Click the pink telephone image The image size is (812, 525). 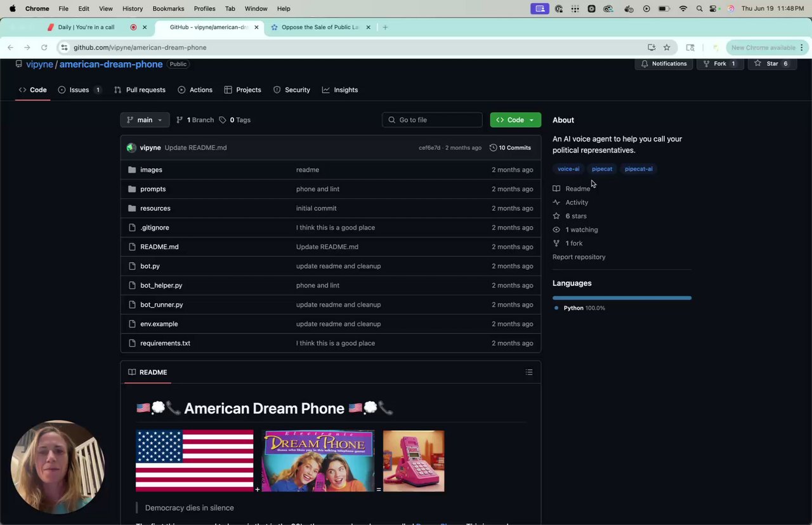(x=414, y=461)
